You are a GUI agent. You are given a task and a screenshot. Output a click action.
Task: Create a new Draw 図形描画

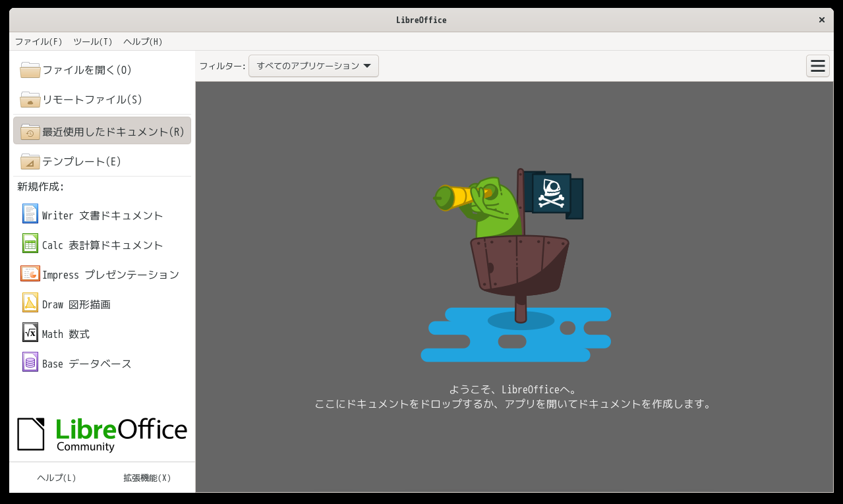click(102, 304)
